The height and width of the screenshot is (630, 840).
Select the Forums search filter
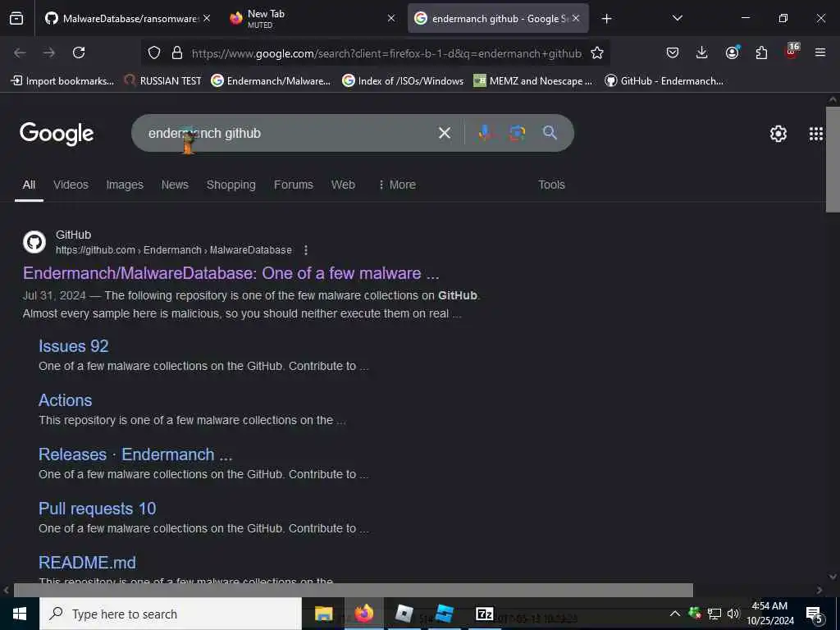coord(293,185)
